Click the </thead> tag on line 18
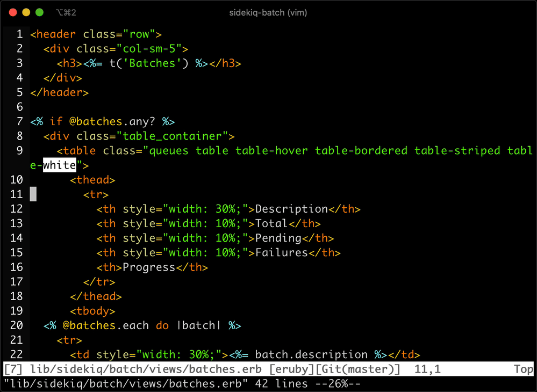537x392 pixels. [x=96, y=296]
